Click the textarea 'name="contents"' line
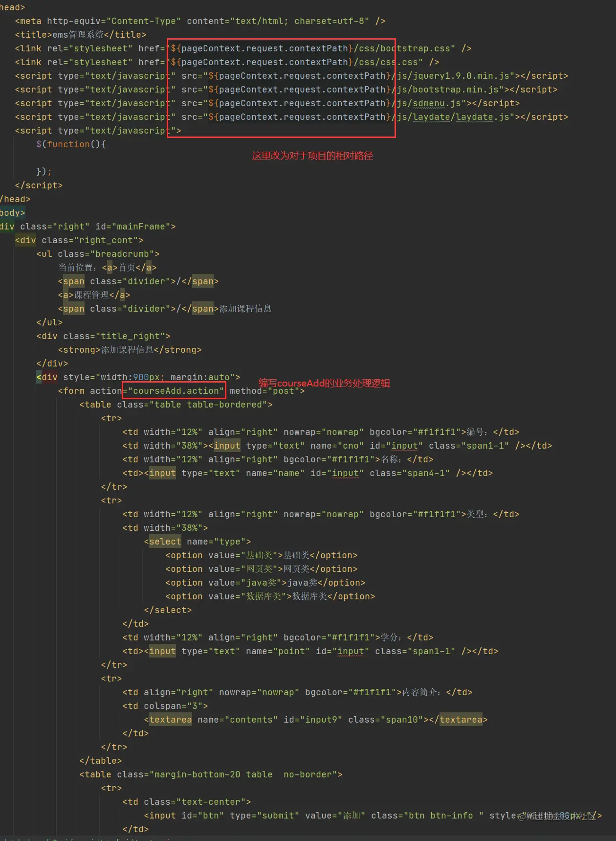The width and height of the screenshot is (616, 841). (316, 720)
